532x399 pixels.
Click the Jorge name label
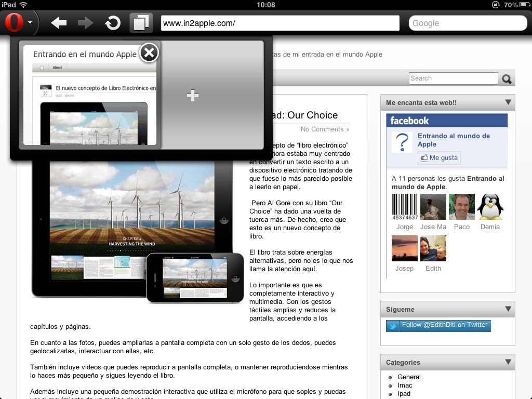[404, 227]
